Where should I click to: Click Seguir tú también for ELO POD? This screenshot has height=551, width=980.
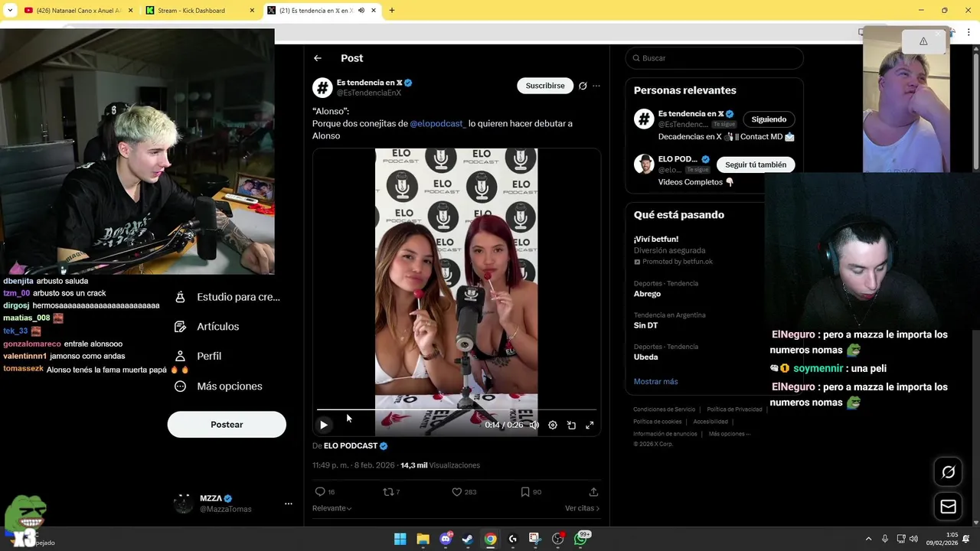756,165
